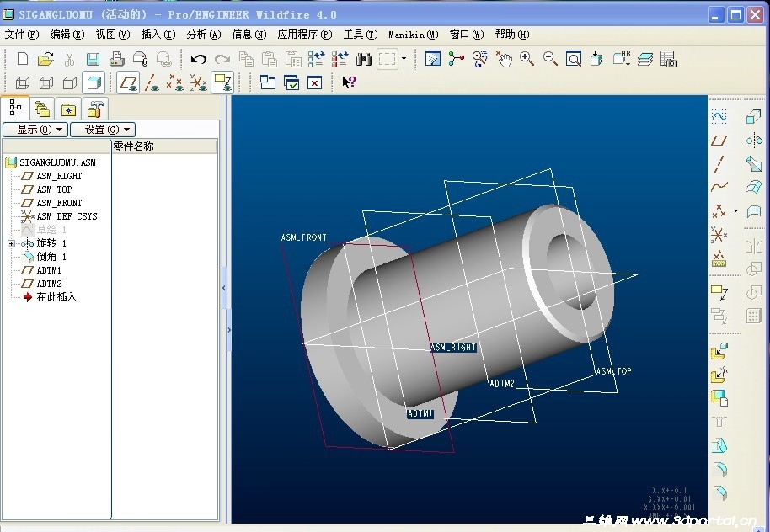Open the 显示(O) dropdown
This screenshot has height=532, width=770.
click(x=35, y=130)
